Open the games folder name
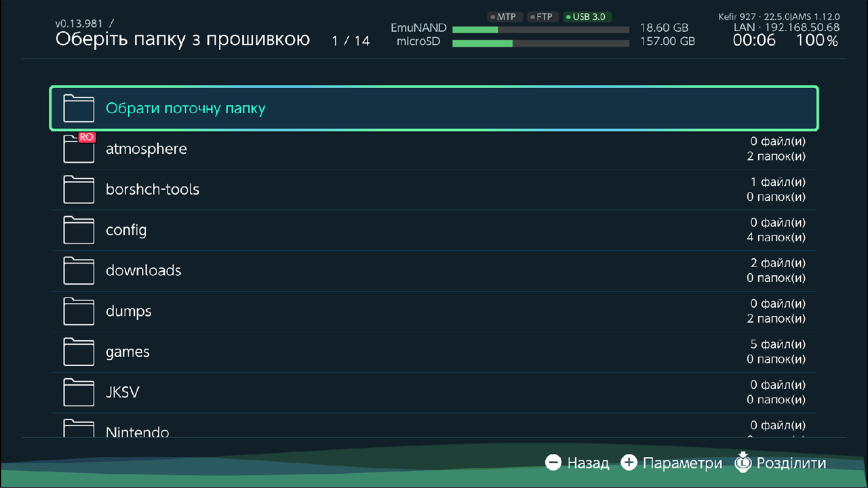 (x=127, y=352)
